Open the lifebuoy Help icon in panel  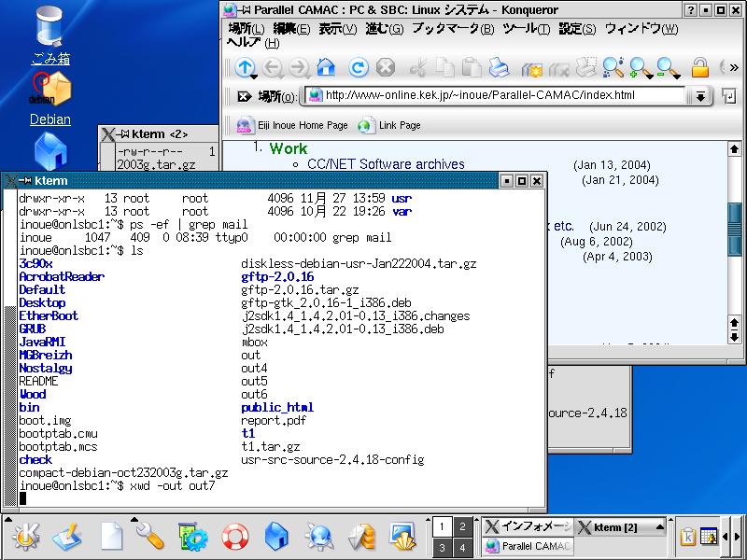point(235,536)
